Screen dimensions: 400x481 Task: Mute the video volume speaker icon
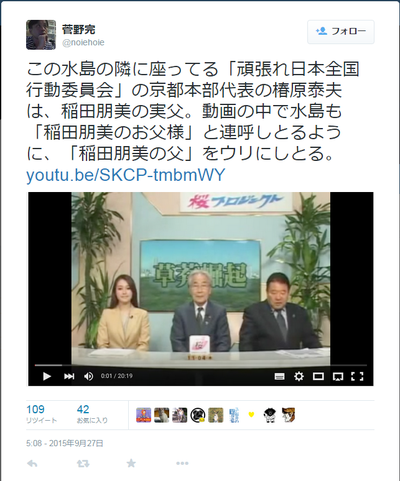click(x=89, y=376)
